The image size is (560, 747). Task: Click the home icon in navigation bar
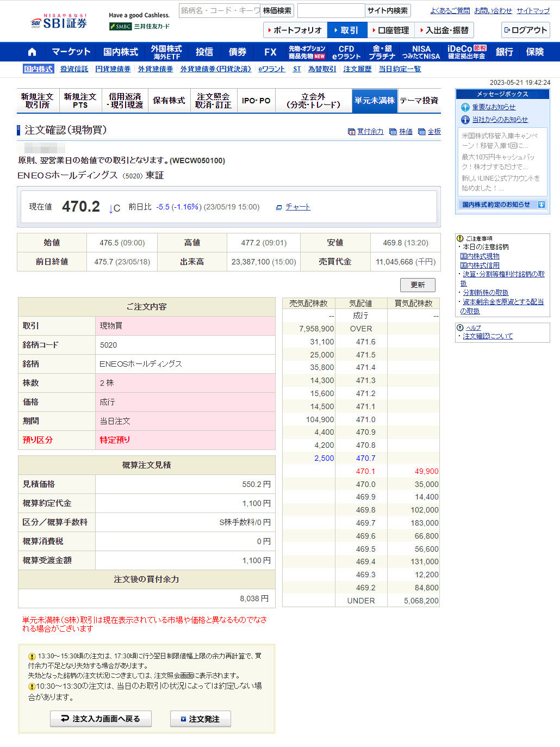coord(32,52)
